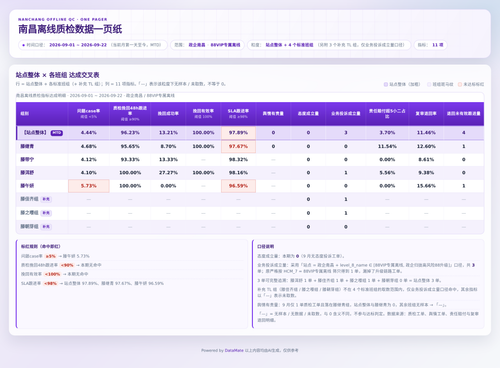Select the 98.32% table cell

pos(238,160)
